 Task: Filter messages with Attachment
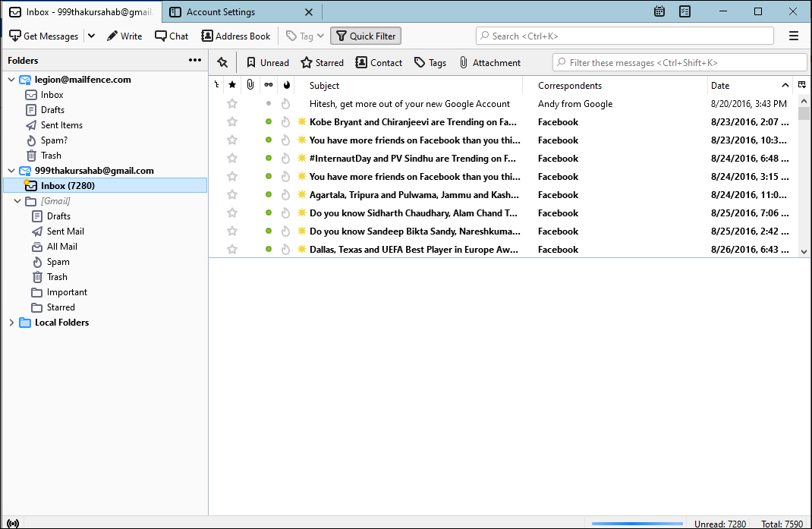489,63
